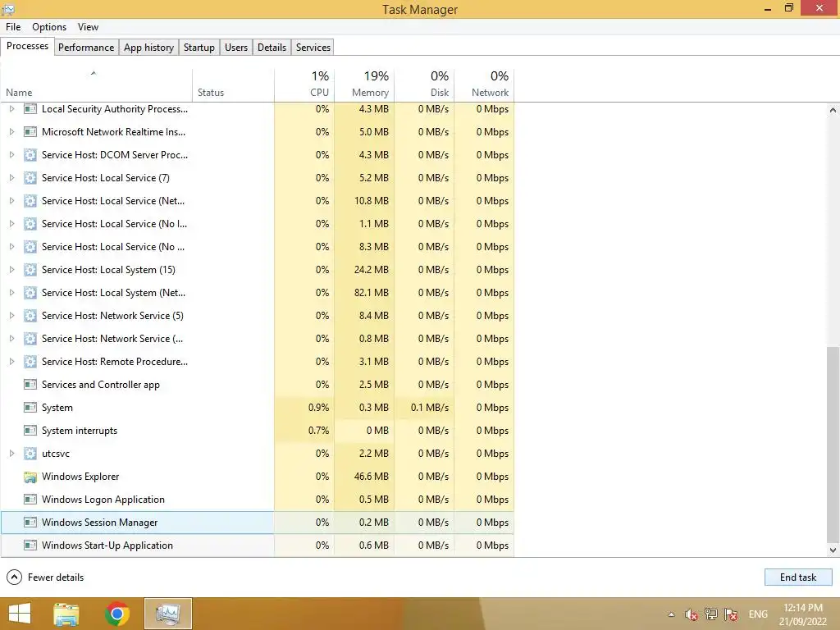Click the ENG language indicator
This screenshot has width=840, height=630.
(x=758, y=614)
